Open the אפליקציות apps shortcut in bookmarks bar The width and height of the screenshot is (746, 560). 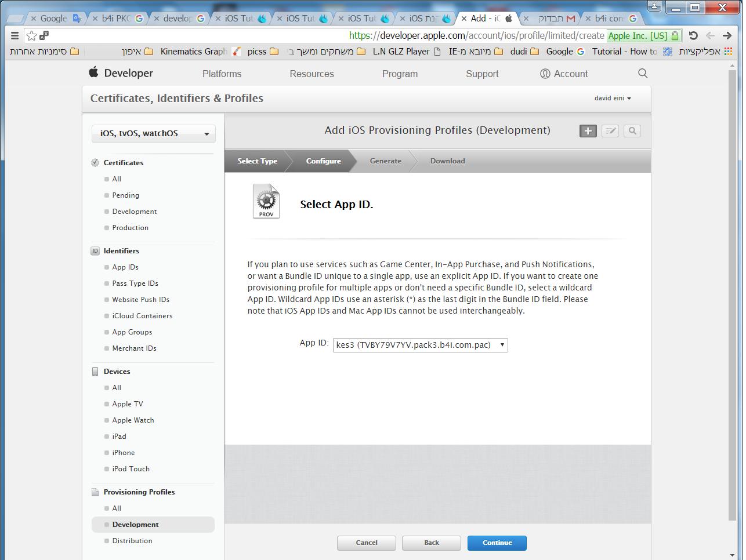pyautogui.click(x=707, y=52)
